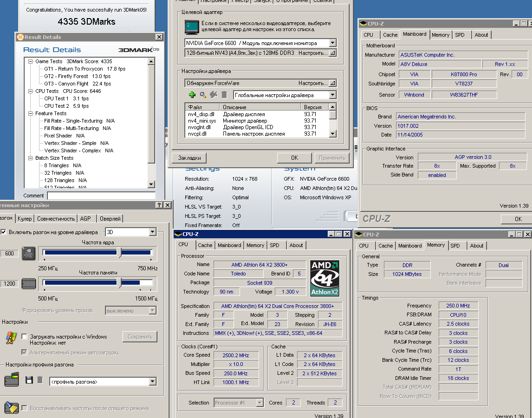The height and width of the screenshot is (418, 532).
Task: Click the magnifier icon in driver settings
Action: pos(203,95)
